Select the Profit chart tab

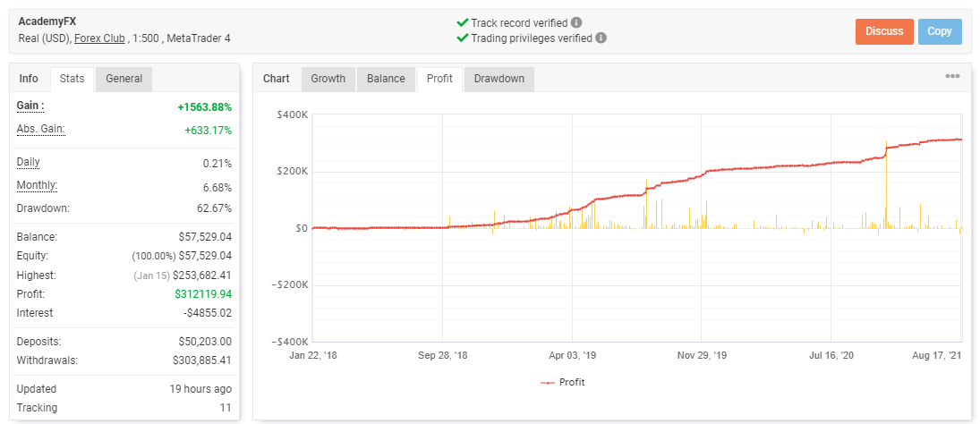click(x=439, y=79)
